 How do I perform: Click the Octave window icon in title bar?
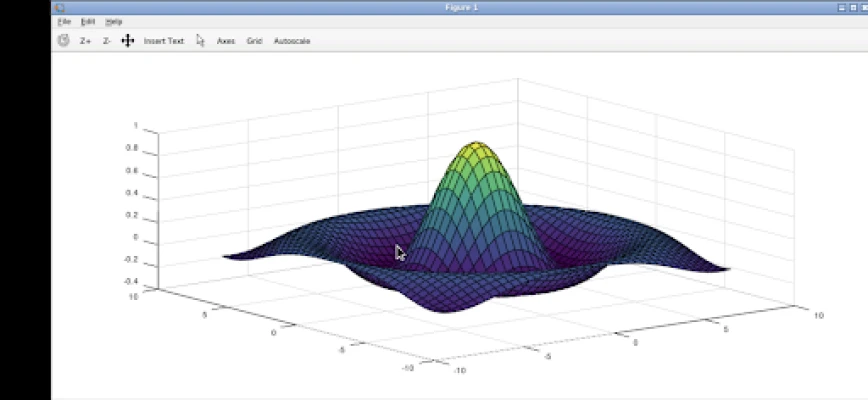(x=59, y=7)
